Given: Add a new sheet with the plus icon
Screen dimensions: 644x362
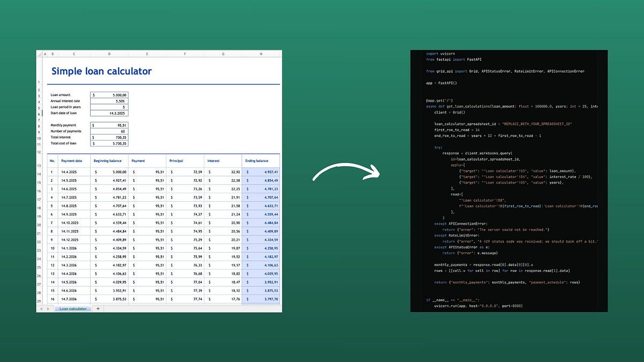Looking at the screenshot, I should point(98,308).
